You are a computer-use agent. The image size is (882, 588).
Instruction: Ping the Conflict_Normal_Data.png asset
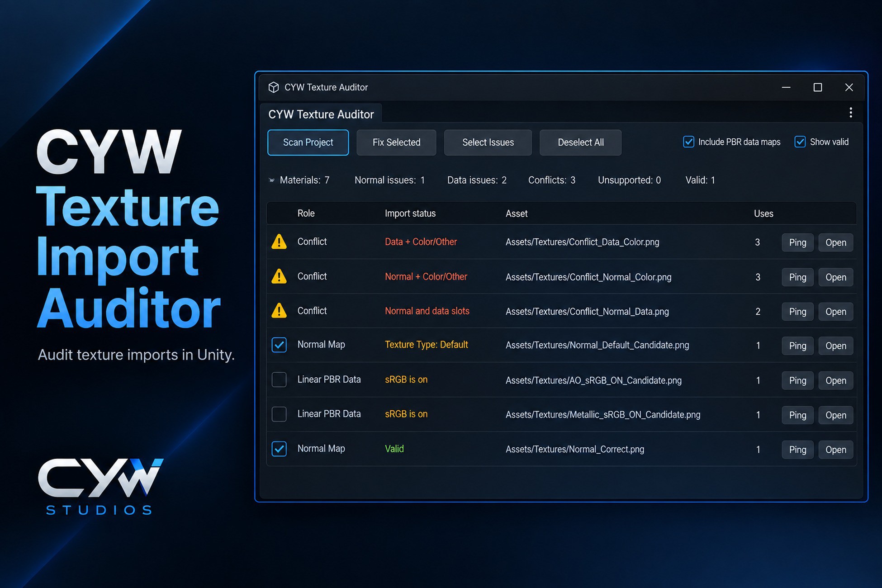pyautogui.click(x=797, y=312)
